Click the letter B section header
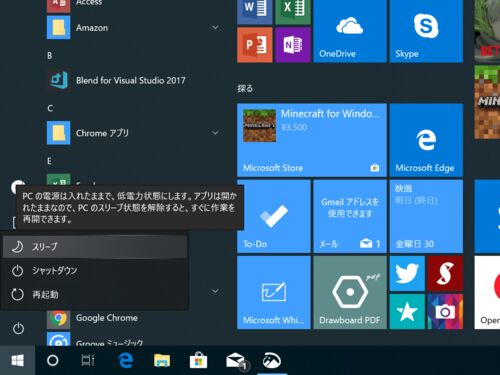 [50, 55]
